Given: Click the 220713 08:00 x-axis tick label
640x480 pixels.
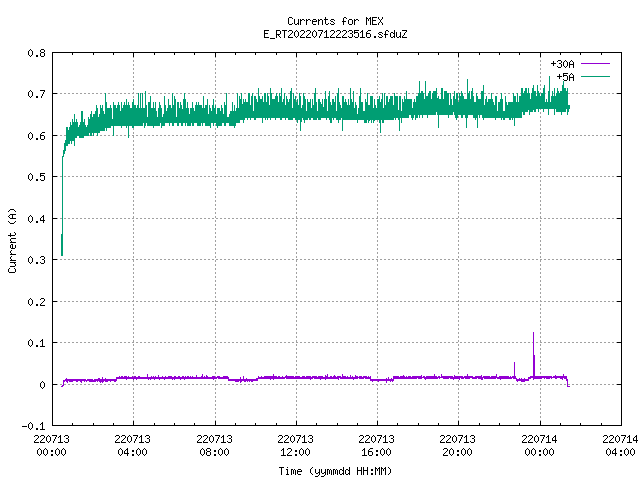Looking at the screenshot, I should pyautogui.click(x=214, y=445).
